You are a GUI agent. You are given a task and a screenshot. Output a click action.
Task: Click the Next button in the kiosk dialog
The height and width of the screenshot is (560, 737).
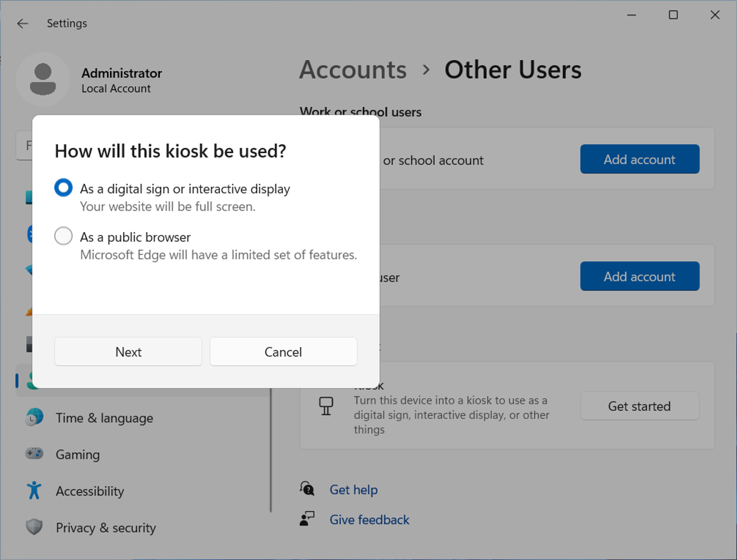click(128, 352)
